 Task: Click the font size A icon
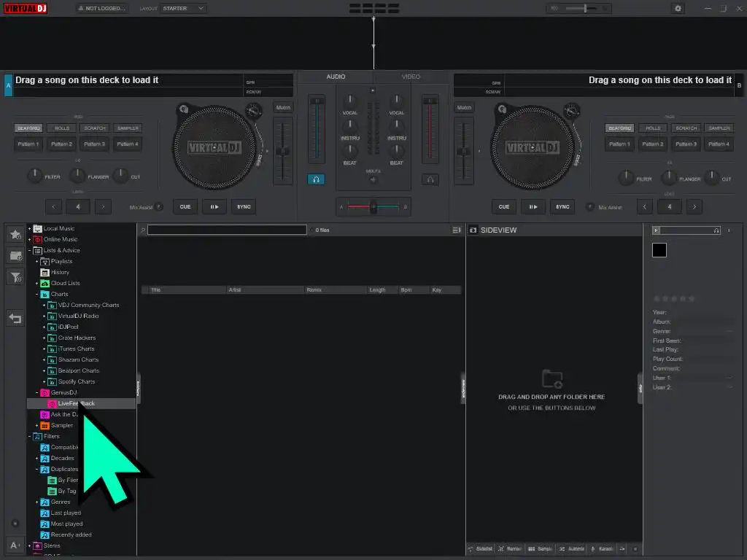(15, 545)
